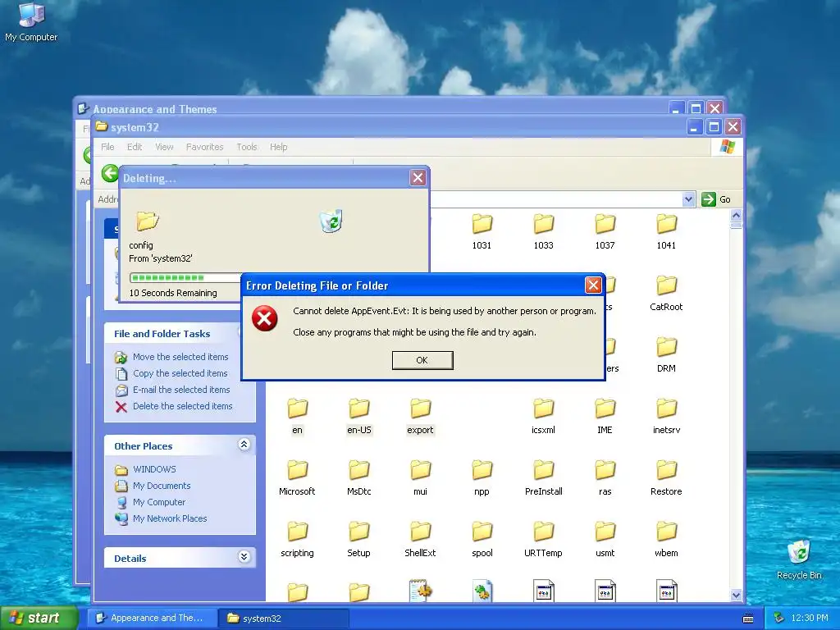Select the Setup folder
This screenshot has width=840, height=630.
359,540
